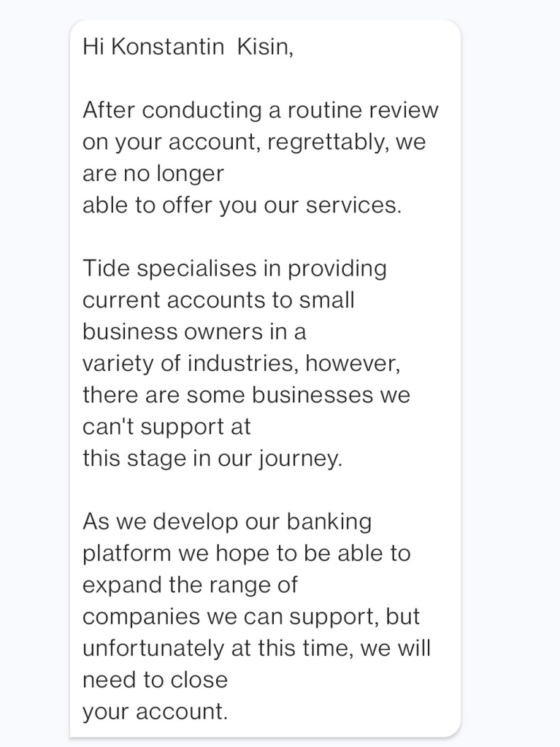Click the line 'this stage in our journey.'
This screenshot has width=560, height=747.
pos(212,459)
